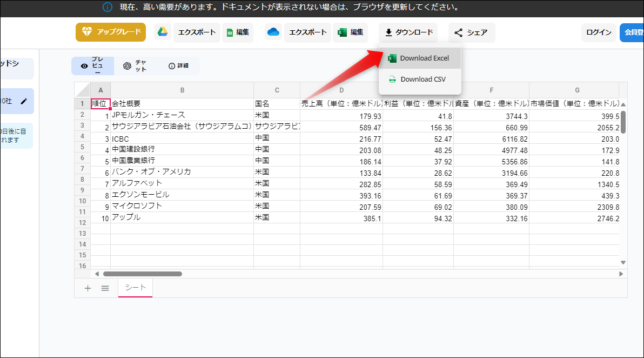Add a new sheet with plus icon
This screenshot has height=358, width=644.
(x=88, y=289)
